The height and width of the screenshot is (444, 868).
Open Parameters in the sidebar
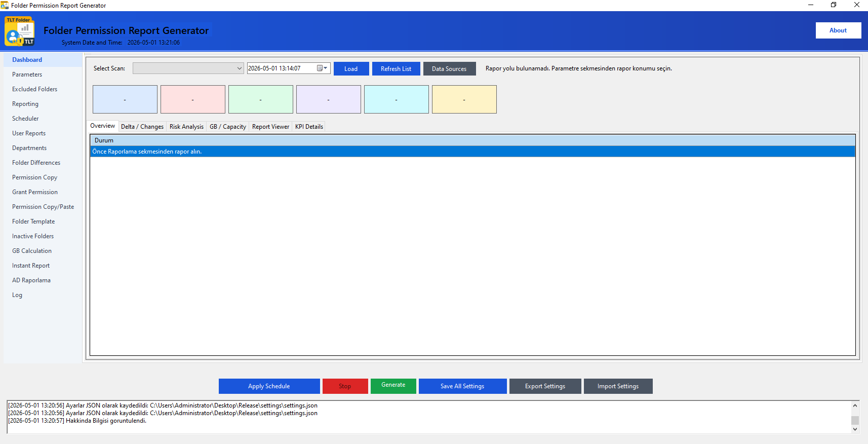(x=43, y=75)
